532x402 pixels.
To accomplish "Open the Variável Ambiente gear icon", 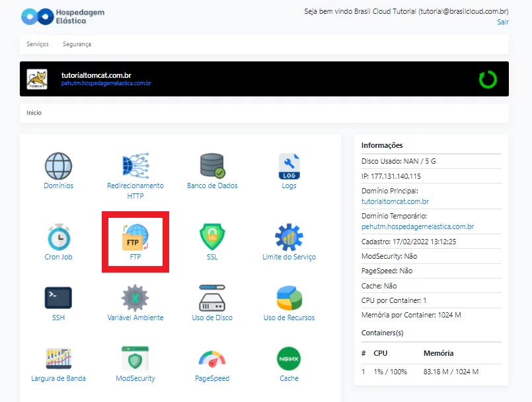I will click(135, 298).
